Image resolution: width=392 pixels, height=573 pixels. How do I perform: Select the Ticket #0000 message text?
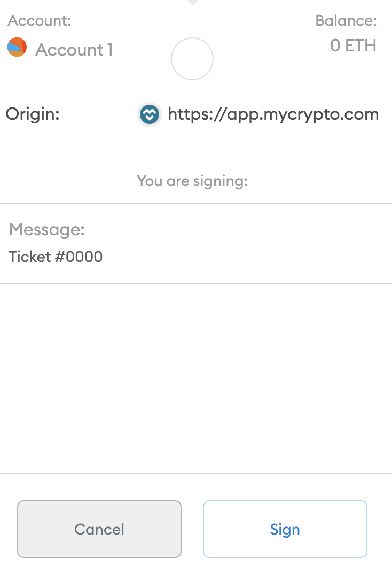(55, 257)
